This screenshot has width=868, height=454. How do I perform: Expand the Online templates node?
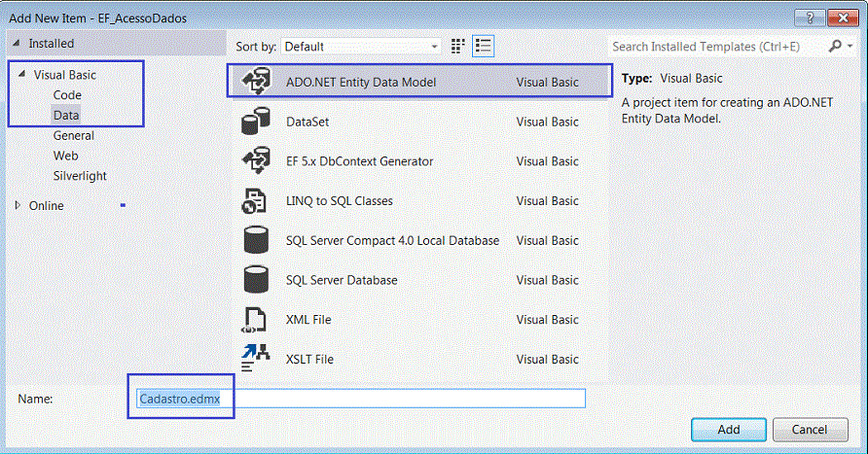[x=18, y=205]
